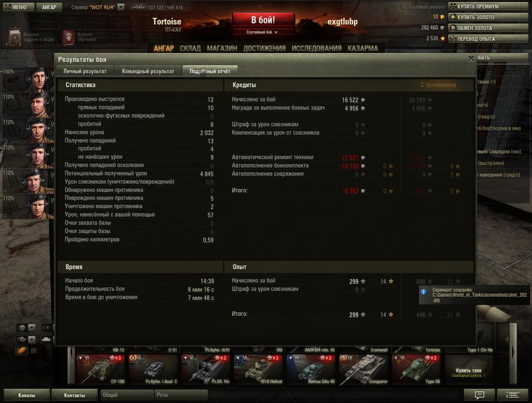This screenshot has height=403, width=532.
Task: Click Продолжительность боя value 8 мин 16 с
Action: tap(201, 289)
